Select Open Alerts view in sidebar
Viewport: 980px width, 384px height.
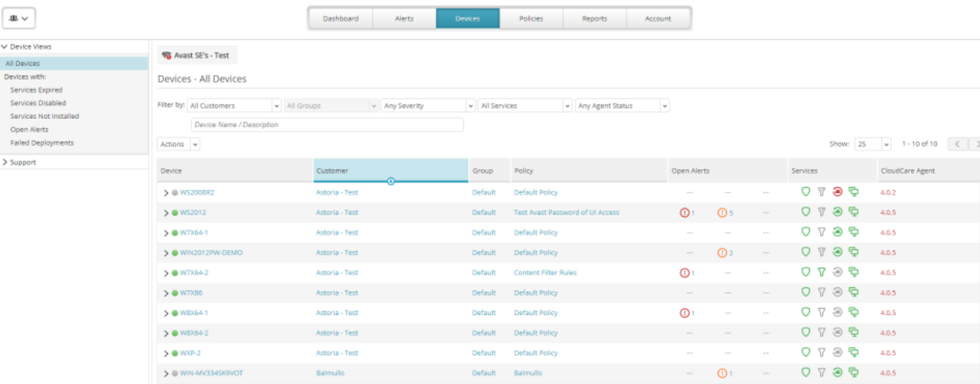pyautogui.click(x=29, y=130)
